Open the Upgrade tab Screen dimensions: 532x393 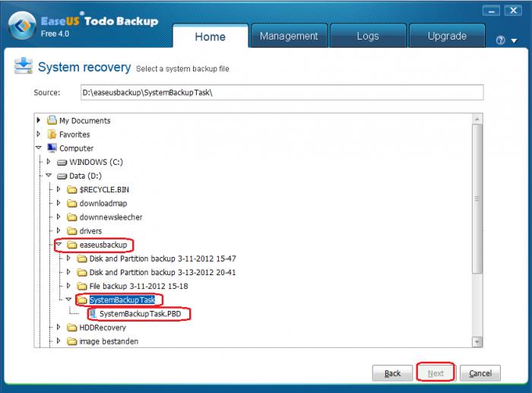tap(447, 36)
